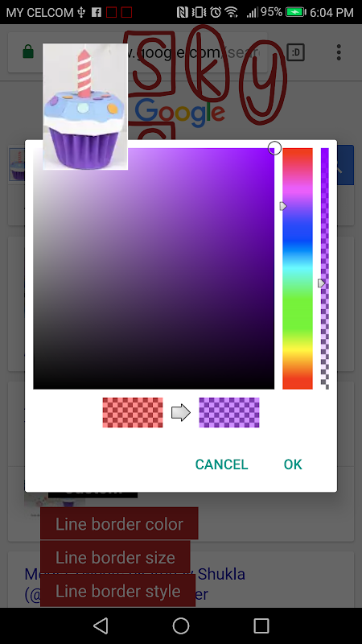Open Line border size option
Image resolution: width=362 pixels, height=644 pixels.
point(115,557)
